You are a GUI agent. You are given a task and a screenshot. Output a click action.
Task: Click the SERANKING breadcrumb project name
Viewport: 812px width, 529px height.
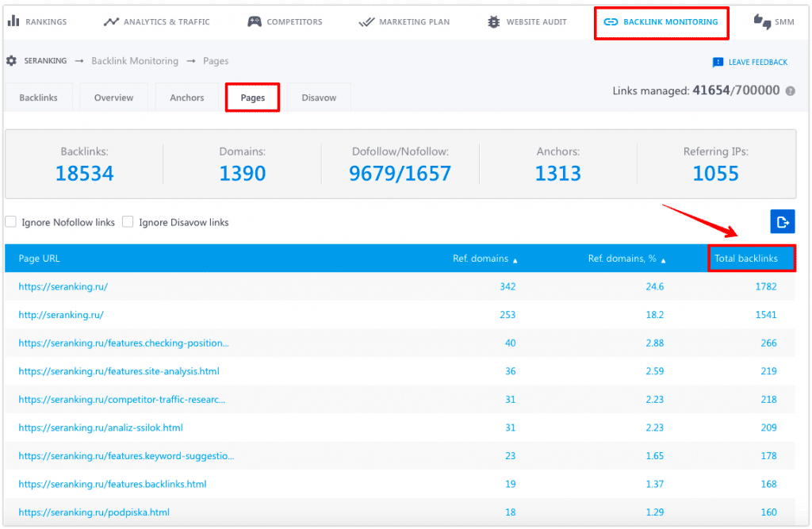[45, 60]
